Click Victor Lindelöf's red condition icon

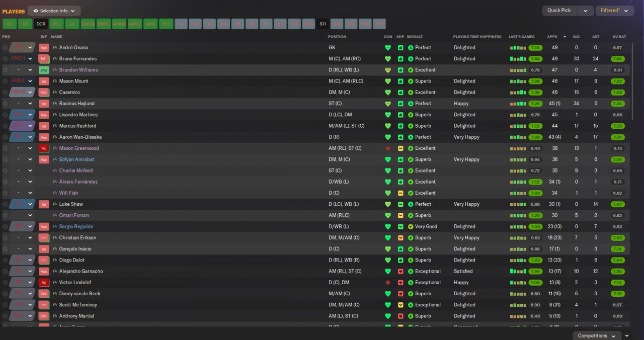coord(387,283)
